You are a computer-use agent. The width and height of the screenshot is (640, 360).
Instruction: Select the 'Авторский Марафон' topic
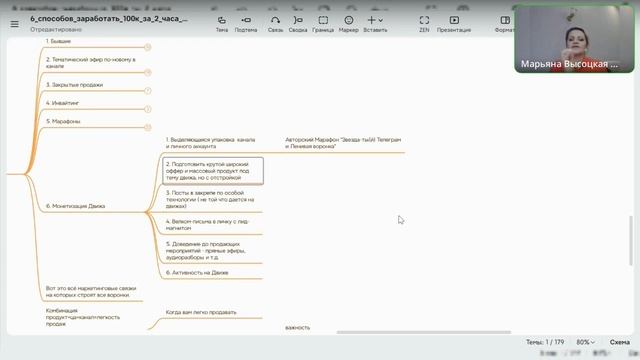[x=343, y=143]
